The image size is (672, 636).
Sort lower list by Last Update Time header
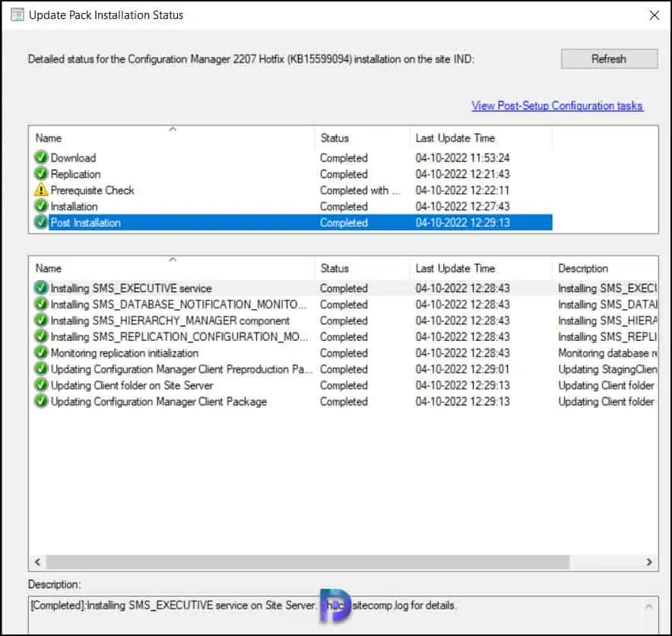coord(481,268)
